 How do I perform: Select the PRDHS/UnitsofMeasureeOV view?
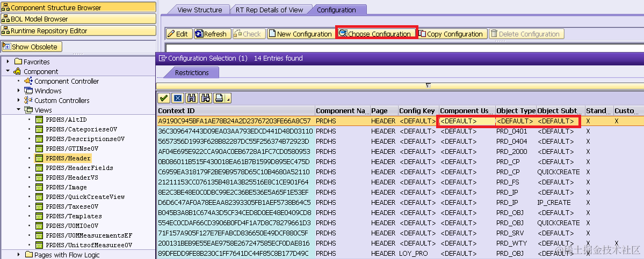(89, 245)
